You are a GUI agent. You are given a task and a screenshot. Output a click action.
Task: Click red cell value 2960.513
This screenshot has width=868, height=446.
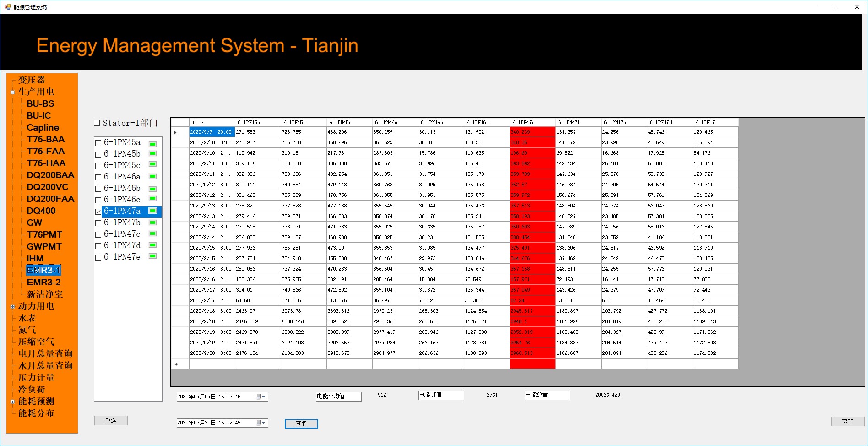532,353
